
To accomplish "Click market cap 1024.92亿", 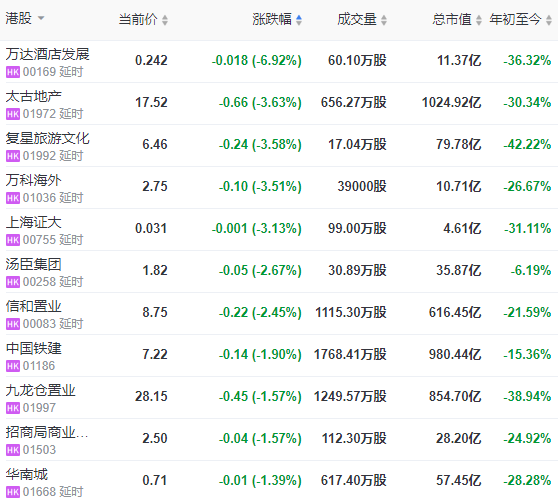I will (x=452, y=102).
